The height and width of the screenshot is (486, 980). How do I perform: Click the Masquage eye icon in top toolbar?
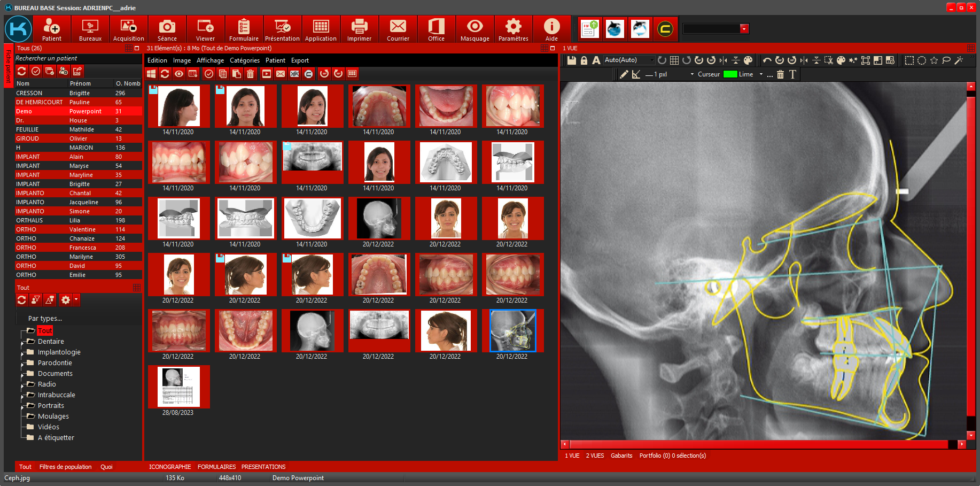coord(475,29)
